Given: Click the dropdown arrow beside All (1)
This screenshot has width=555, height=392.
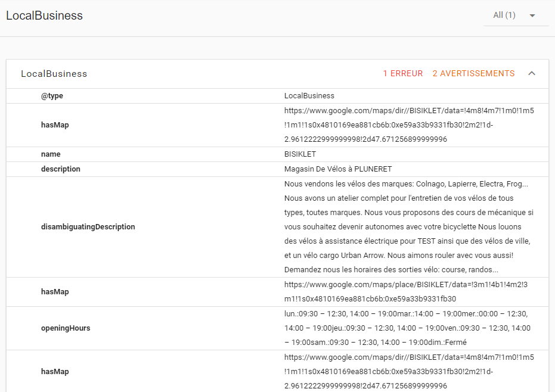Looking at the screenshot, I should (532, 15).
